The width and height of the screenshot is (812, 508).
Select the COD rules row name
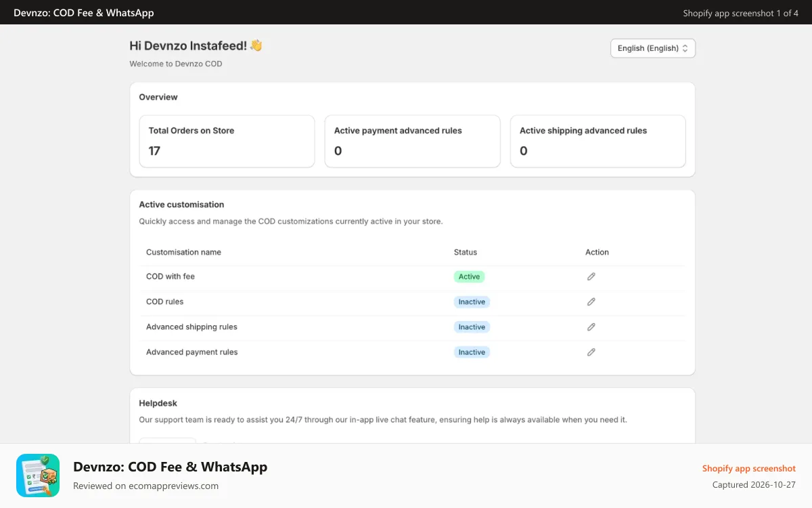click(x=164, y=301)
